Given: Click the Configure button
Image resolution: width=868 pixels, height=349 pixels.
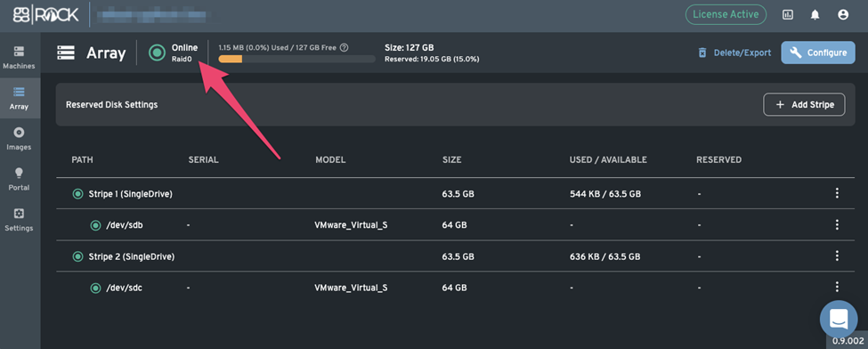Looking at the screenshot, I should [x=818, y=53].
